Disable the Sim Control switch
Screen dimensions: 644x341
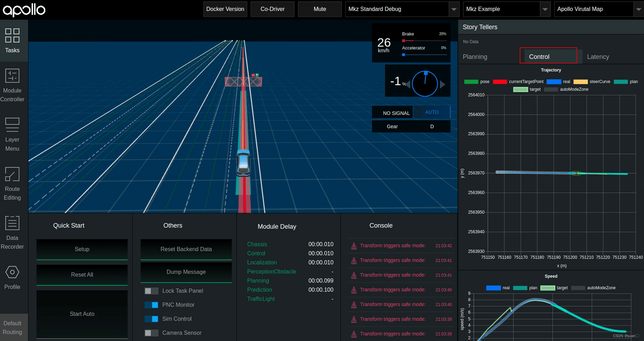[151, 319]
